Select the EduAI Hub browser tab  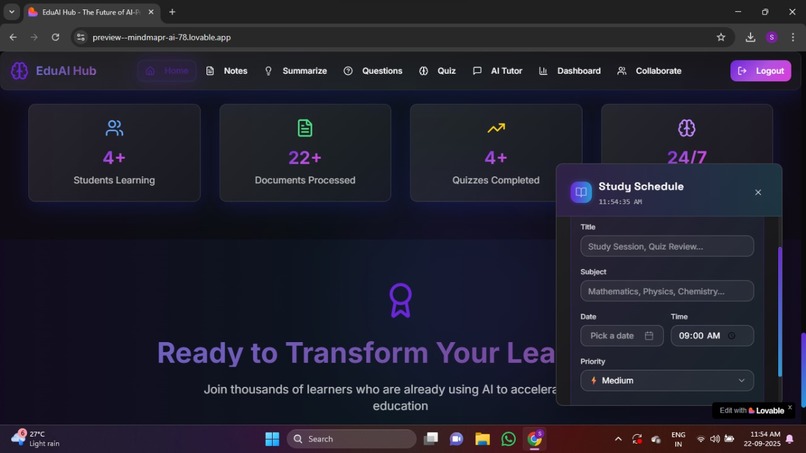[91, 12]
